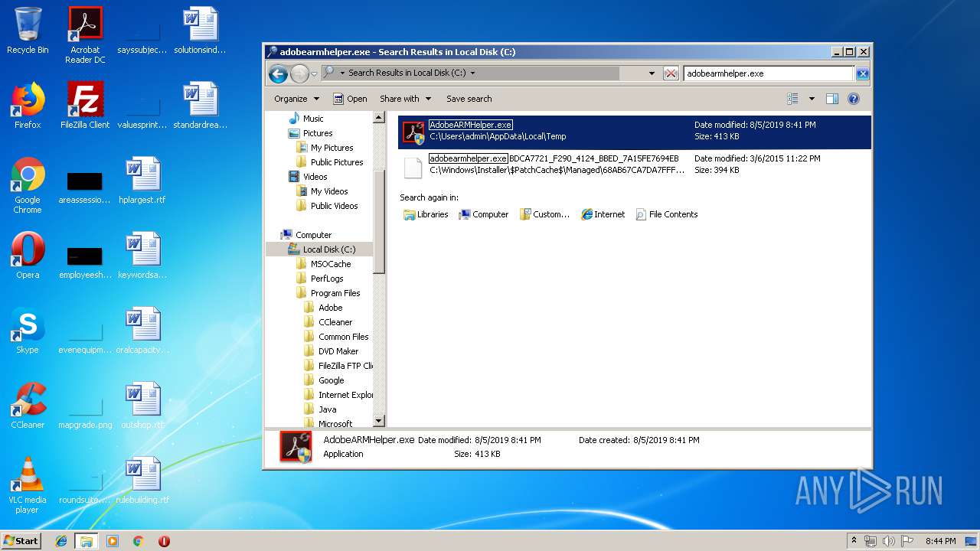Viewport: 980px width, 551px height.
Task: Select rulebuilding.rtf desktop file
Action: [x=142, y=481]
